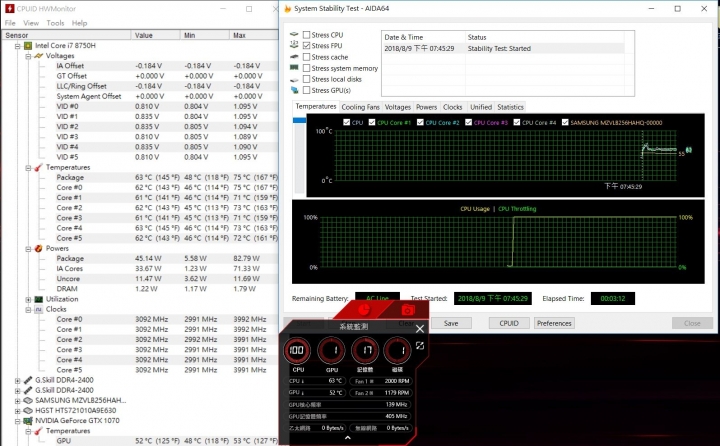Uncheck the Stress FPU option

[306, 46]
